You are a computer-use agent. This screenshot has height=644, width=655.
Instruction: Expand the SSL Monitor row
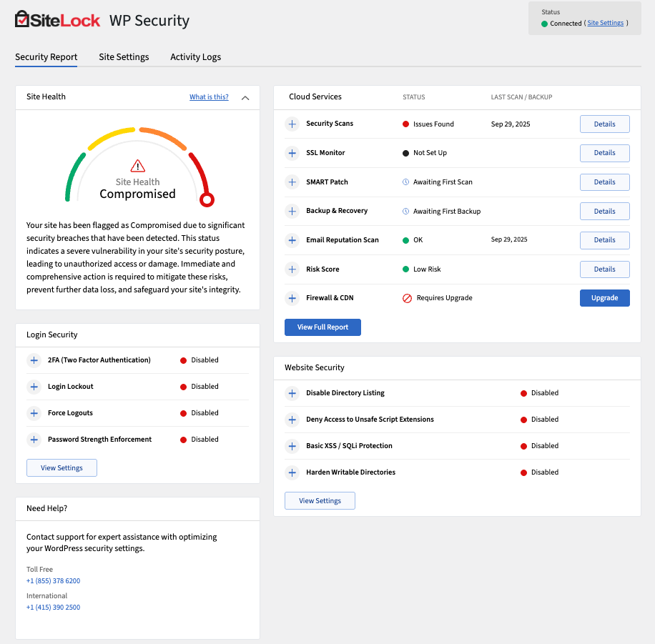292,153
